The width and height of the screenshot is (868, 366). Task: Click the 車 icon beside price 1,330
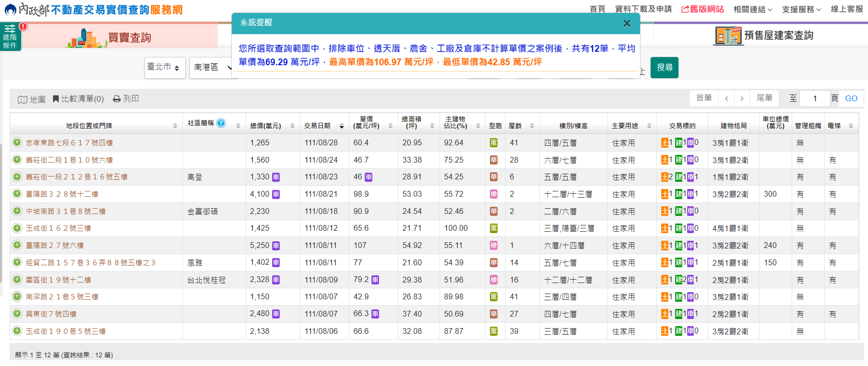point(276,177)
